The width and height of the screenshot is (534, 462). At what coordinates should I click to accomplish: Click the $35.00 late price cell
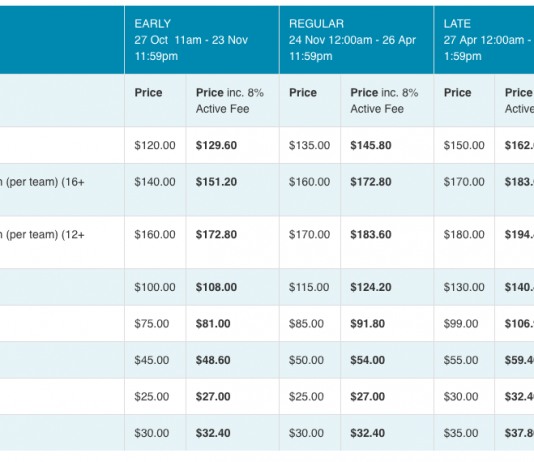pos(461,433)
